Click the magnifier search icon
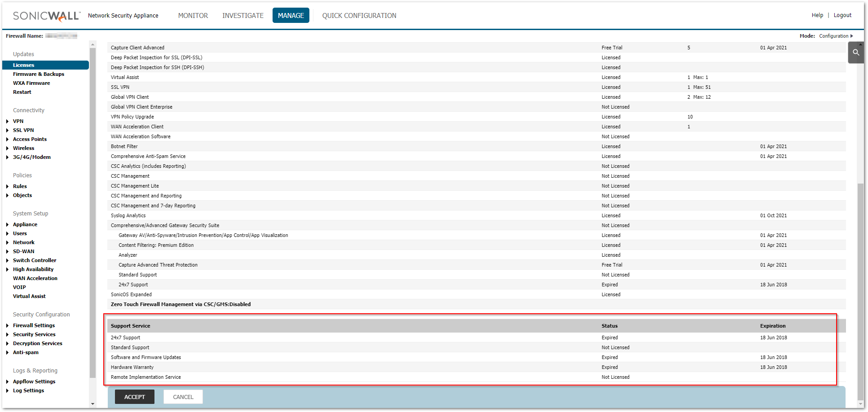The height and width of the screenshot is (412, 868). point(856,53)
